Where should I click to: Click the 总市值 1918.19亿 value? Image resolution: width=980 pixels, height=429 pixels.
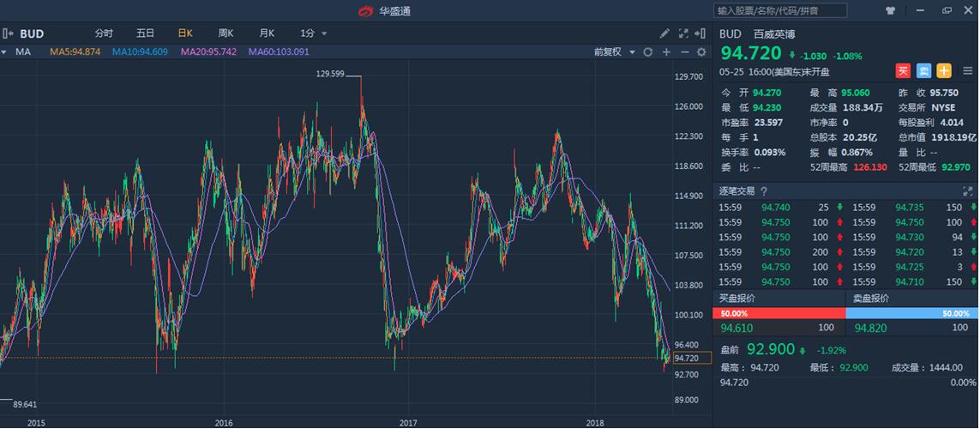pos(954,137)
